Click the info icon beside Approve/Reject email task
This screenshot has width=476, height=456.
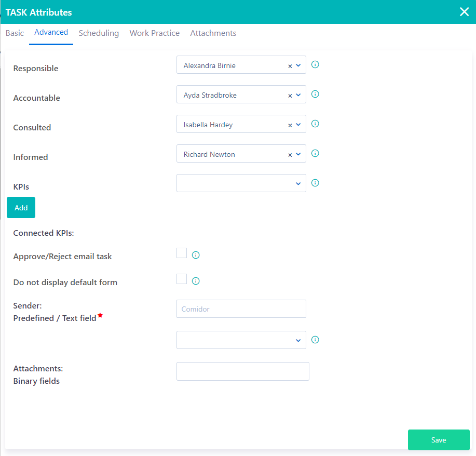pos(196,254)
